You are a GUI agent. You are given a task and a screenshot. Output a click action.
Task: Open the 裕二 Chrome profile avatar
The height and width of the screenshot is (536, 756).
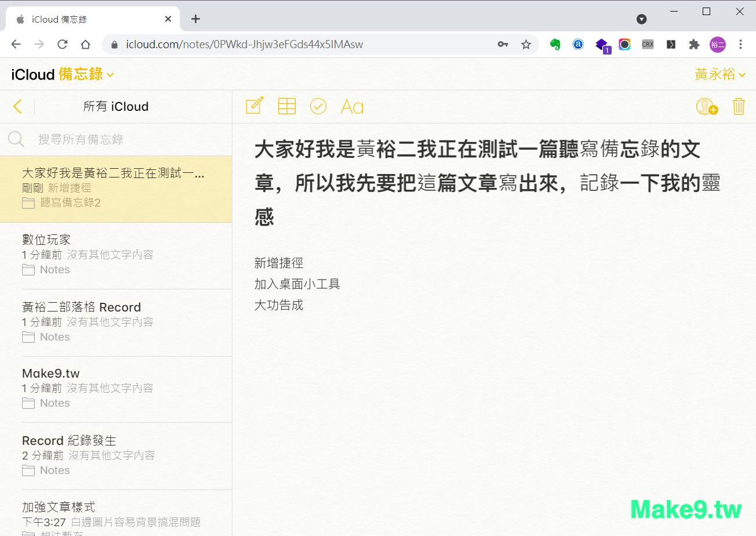point(718,44)
